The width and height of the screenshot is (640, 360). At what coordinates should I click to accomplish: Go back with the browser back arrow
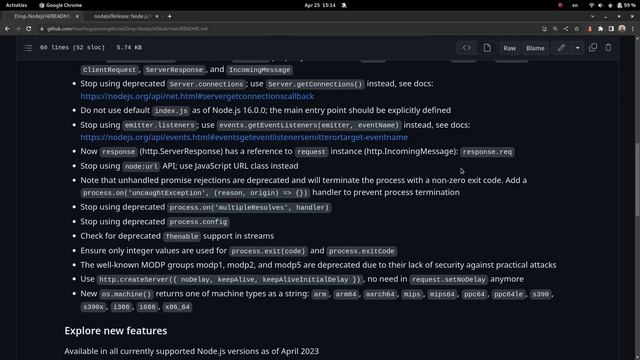coord(7,29)
